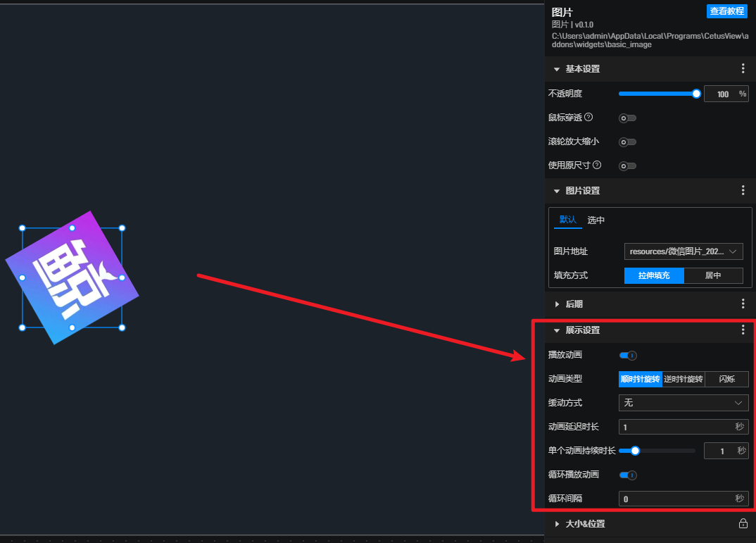Toggle 滚轮放大缩小 switch on
The width and height of the screenshot is (756, 543).
(627, 142)
